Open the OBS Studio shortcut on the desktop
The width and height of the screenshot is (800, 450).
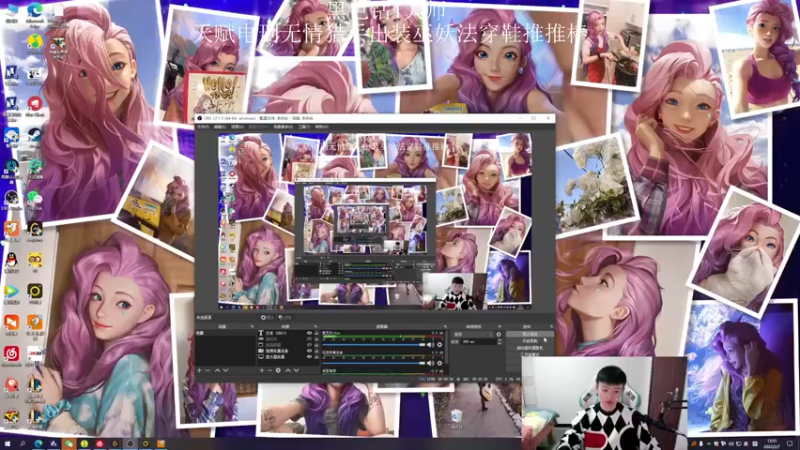pos(11,197)
